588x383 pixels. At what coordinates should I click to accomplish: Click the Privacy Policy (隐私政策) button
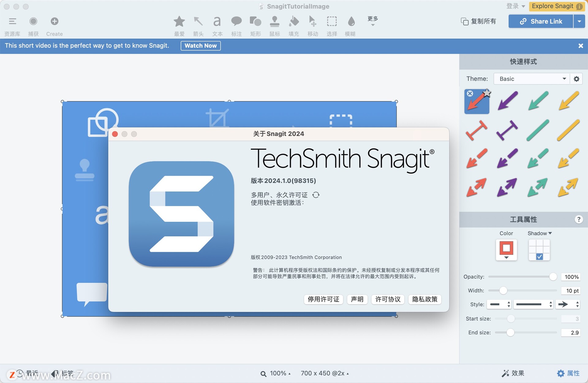pyautogui.click(x=425, y=299)
